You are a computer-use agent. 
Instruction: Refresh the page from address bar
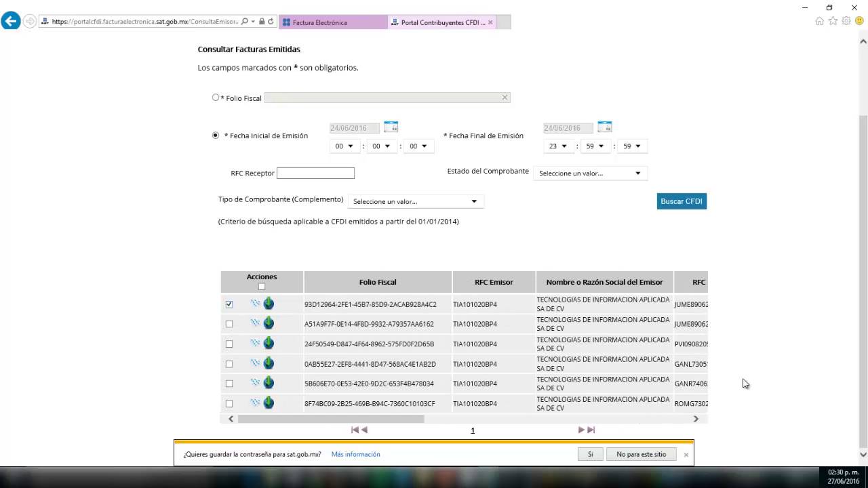[x=271, y=22]
